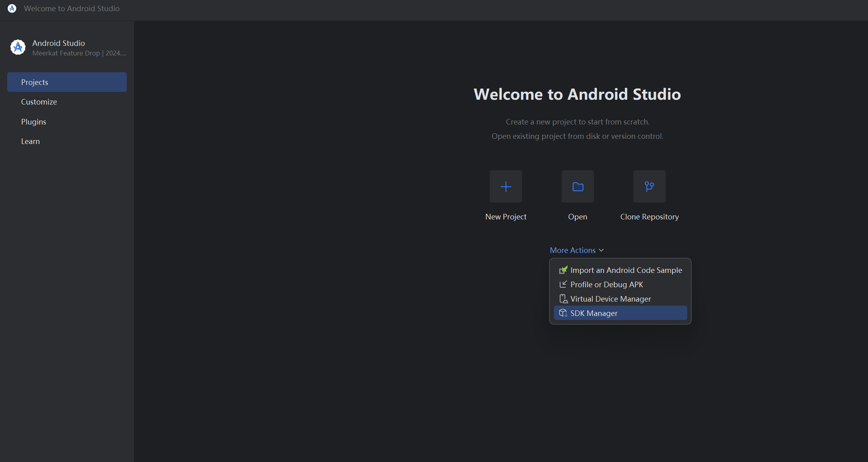Click the New Project plus icon
Screen dimensions: 868x462
point(506,186)
